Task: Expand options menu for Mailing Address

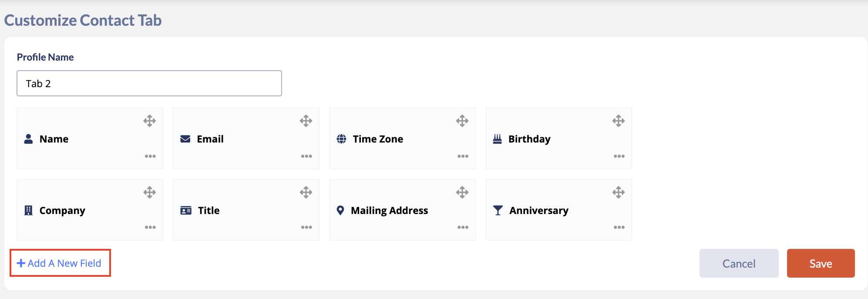Action: [x=463, y=227]
